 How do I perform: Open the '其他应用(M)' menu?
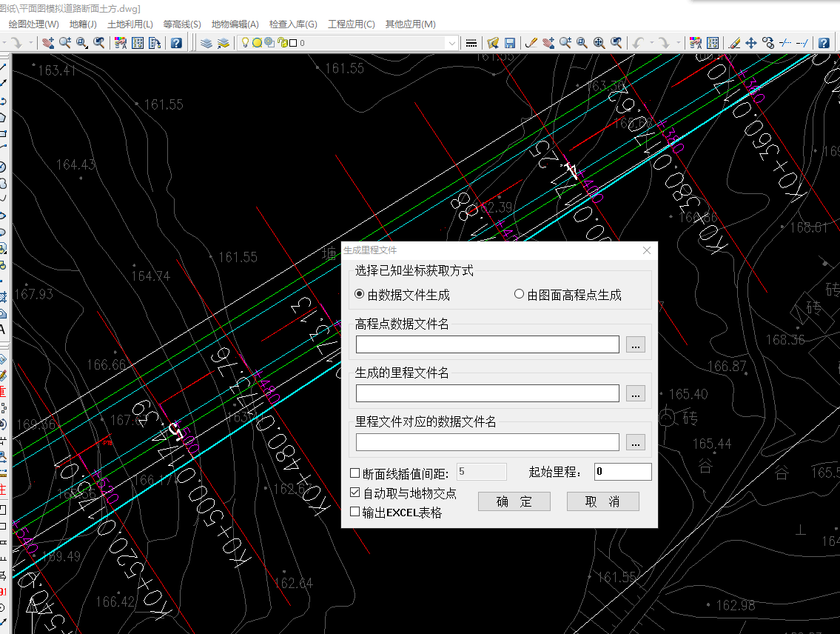tap(410, 24)
